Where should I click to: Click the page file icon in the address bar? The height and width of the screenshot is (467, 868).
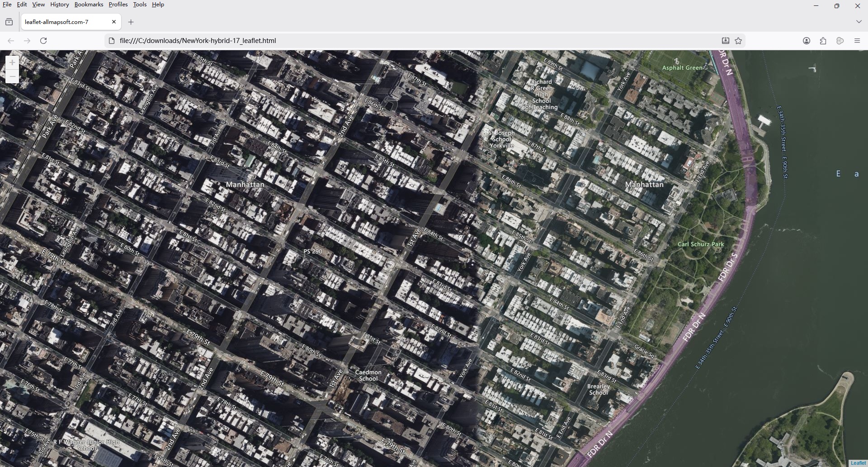[x=112, y=41]
